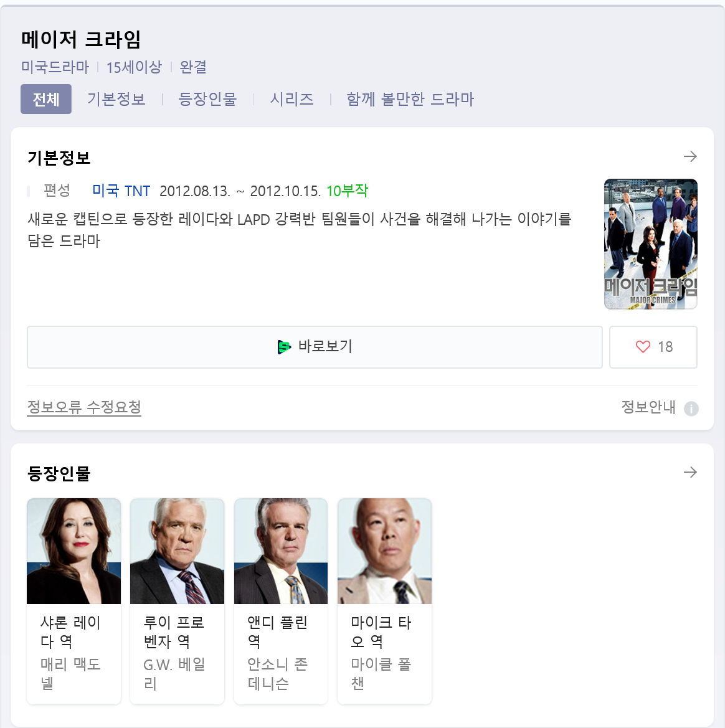725x728 pixels.
Task: Click actor name 마이클 폴 챈
Action: pos(381,674)
